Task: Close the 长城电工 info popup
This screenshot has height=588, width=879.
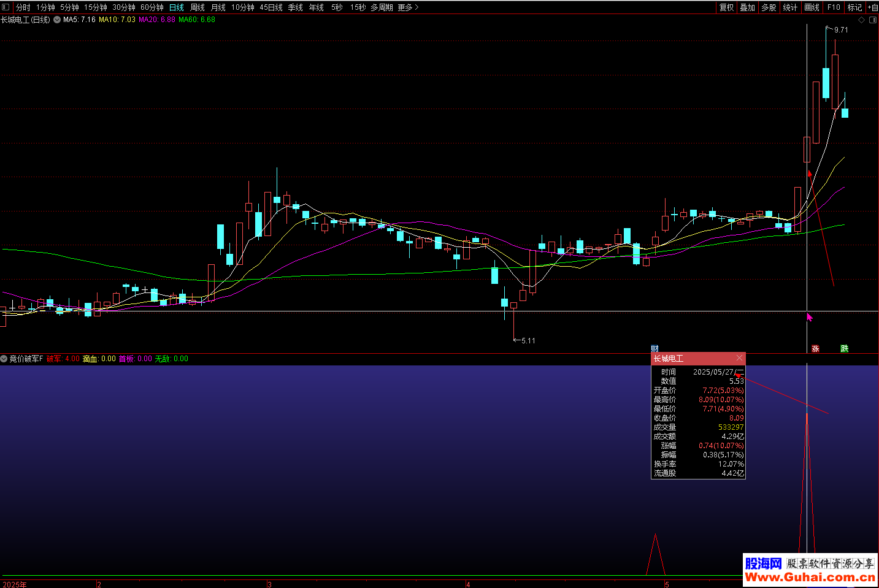Action: (x=739, y=358)
